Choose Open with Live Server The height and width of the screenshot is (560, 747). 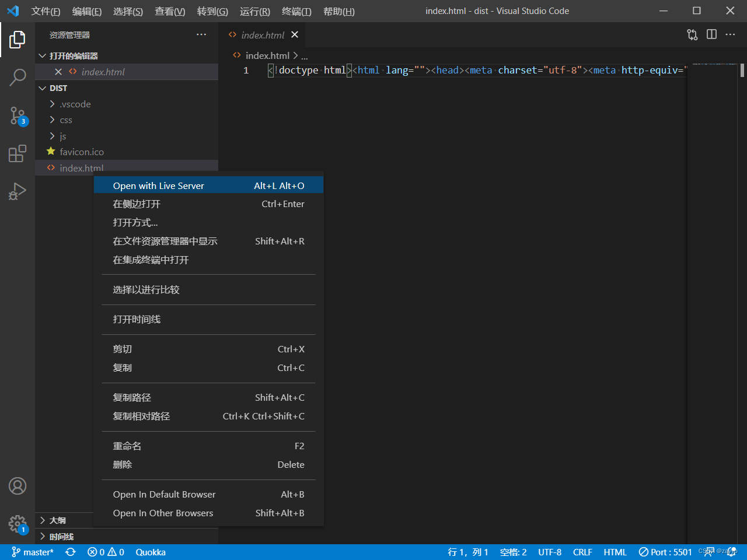pyautogui.click(x=209, y=185)
